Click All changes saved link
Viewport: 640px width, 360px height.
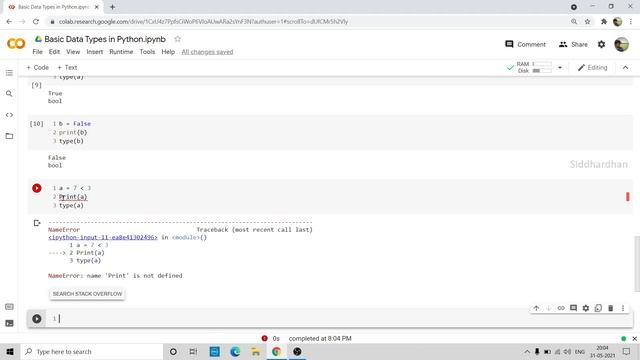tap(207, 52)
